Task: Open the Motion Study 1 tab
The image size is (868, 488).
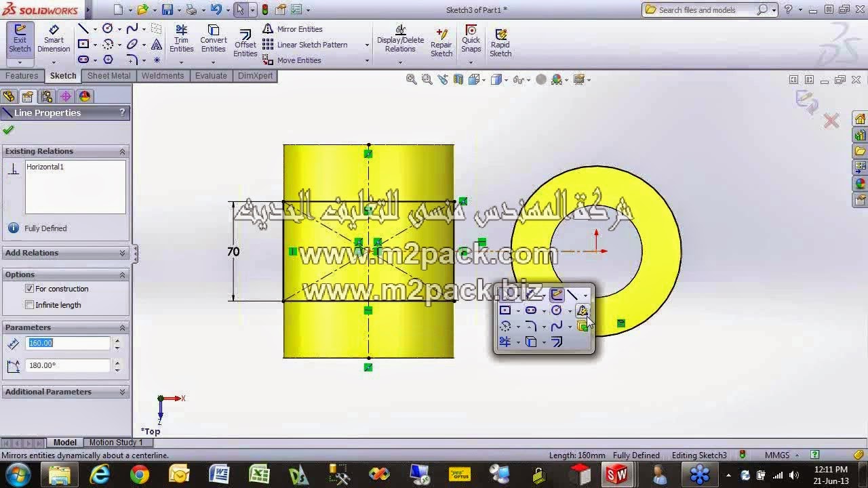Action: click(x=115, y=443)
